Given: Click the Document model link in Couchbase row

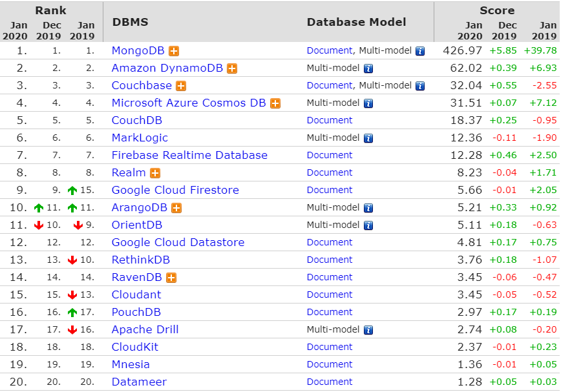Looking at the screenshot, I should pos(330,85).
